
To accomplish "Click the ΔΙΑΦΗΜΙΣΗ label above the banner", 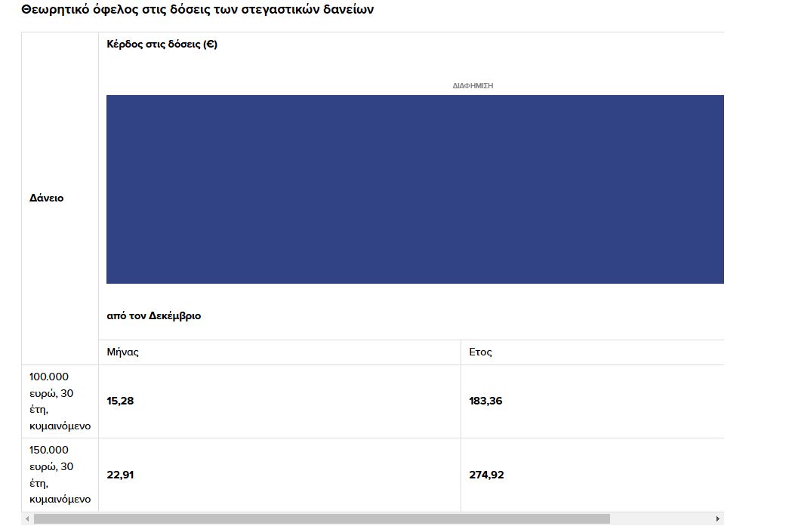I will point(473,86).
